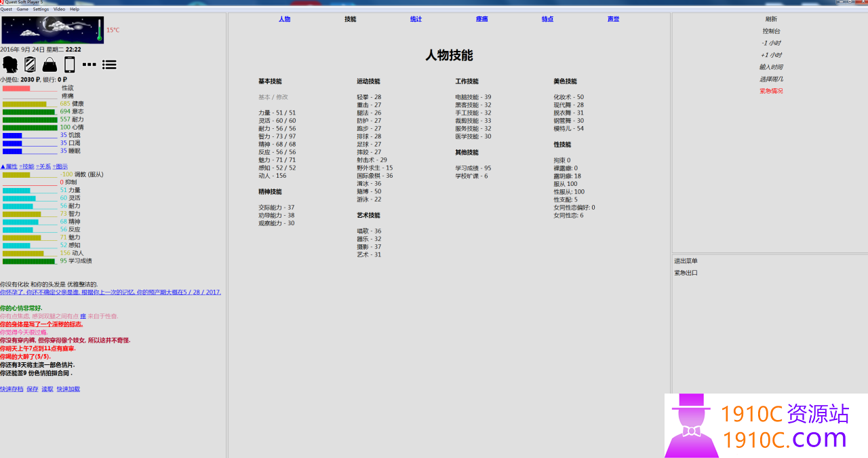Open the Settings menu
Screen dimensions: 868x458
click(41, 9)
